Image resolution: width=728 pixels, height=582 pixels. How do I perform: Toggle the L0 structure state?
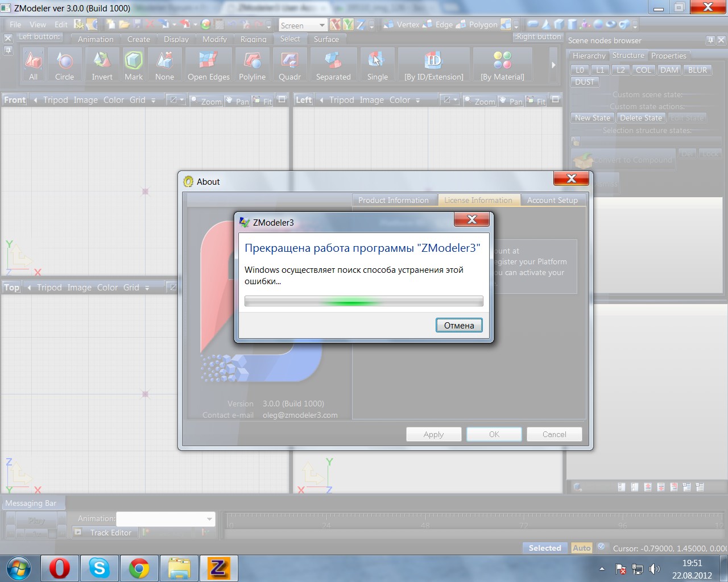(x=580, y=70)
